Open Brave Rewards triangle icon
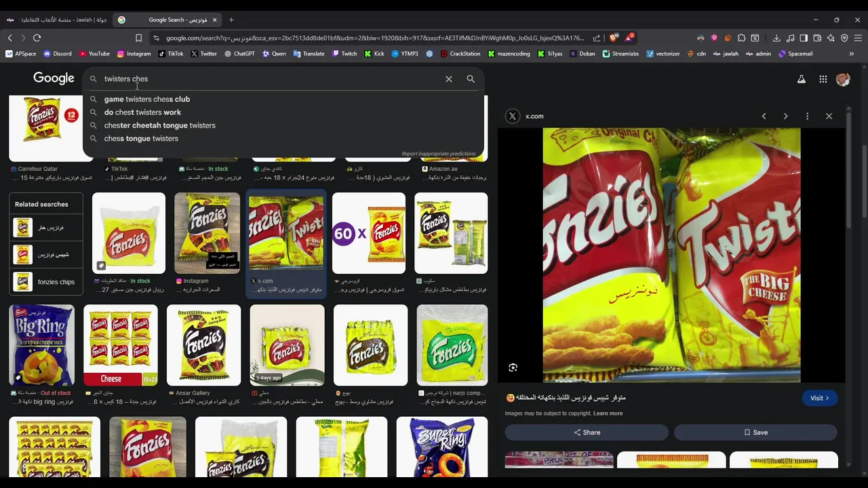This screenshot has width=868, height=488. click(629, 38)
